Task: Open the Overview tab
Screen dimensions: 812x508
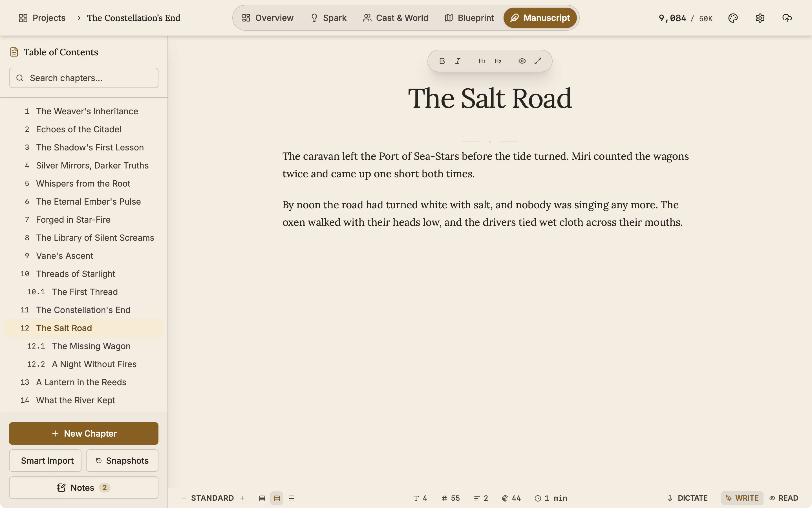Action: [x=268, y=18]
